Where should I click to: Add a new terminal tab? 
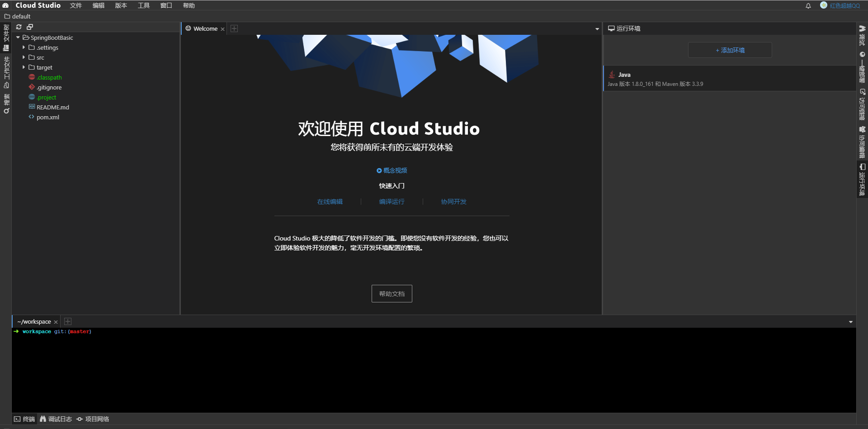point(68,321)
